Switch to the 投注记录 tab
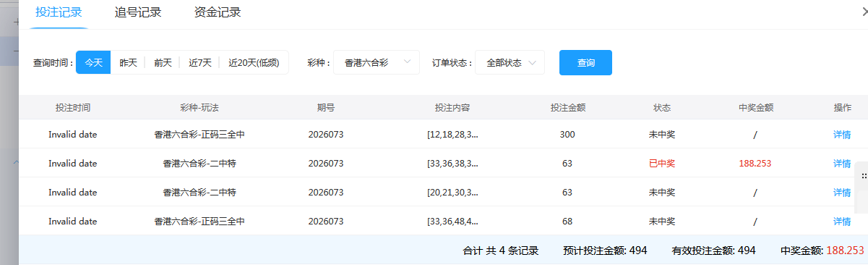This screenshot has width=868, height=265. click(x=59, y=12)
